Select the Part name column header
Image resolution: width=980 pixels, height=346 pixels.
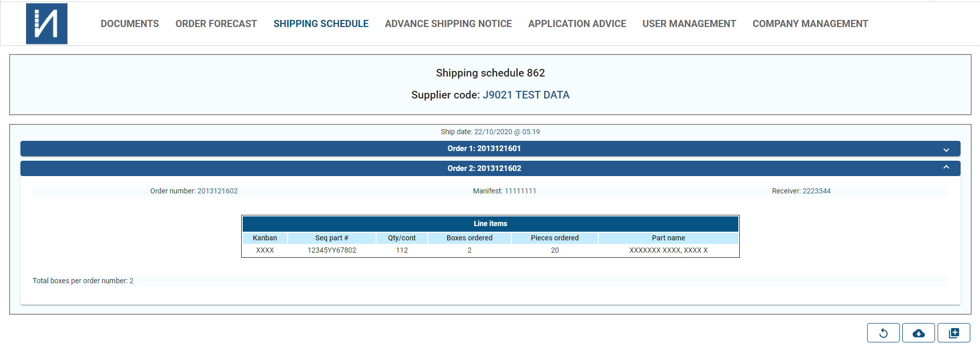point(668,238)
